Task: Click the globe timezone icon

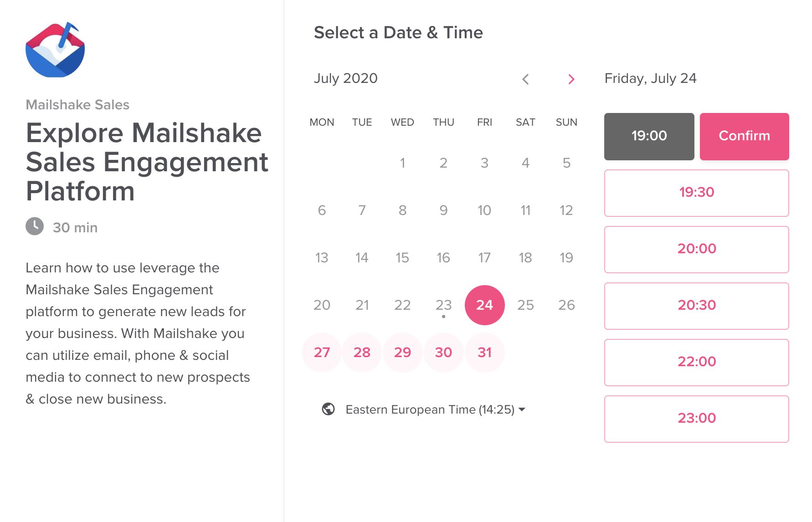Action: pos(328,409)
